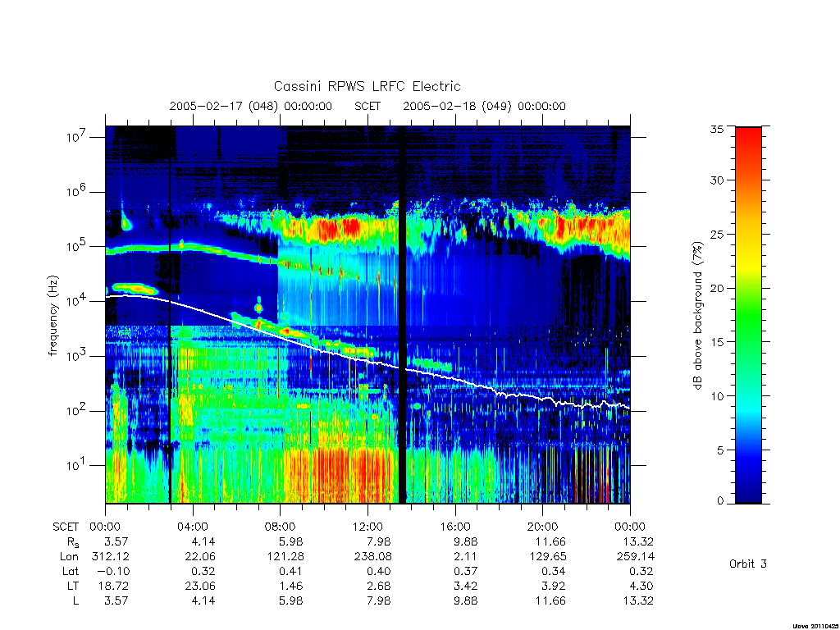Click the Lon value 259.14

[x=636, y=557]
